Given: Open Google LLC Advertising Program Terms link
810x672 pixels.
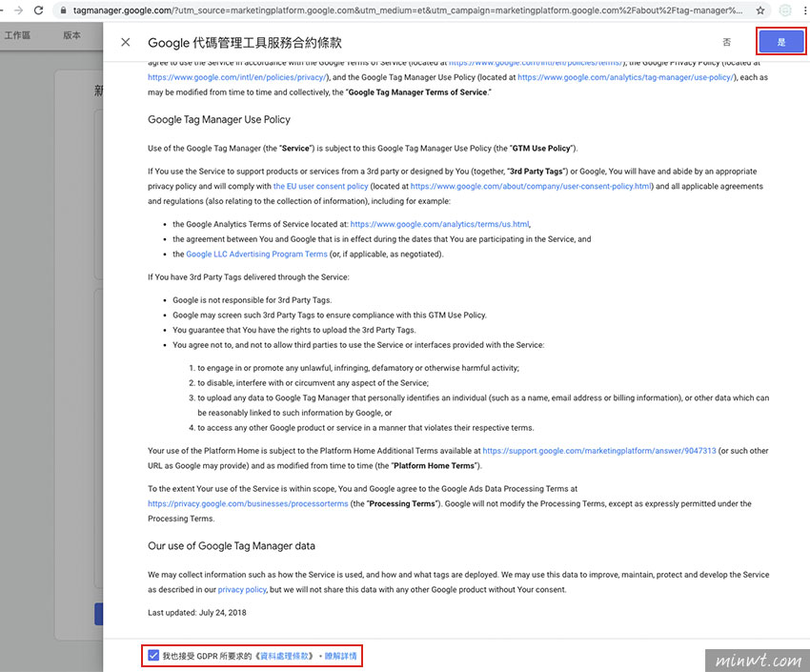Looking at the screenshot, I should pyautogui.click(x=256, y=255).
